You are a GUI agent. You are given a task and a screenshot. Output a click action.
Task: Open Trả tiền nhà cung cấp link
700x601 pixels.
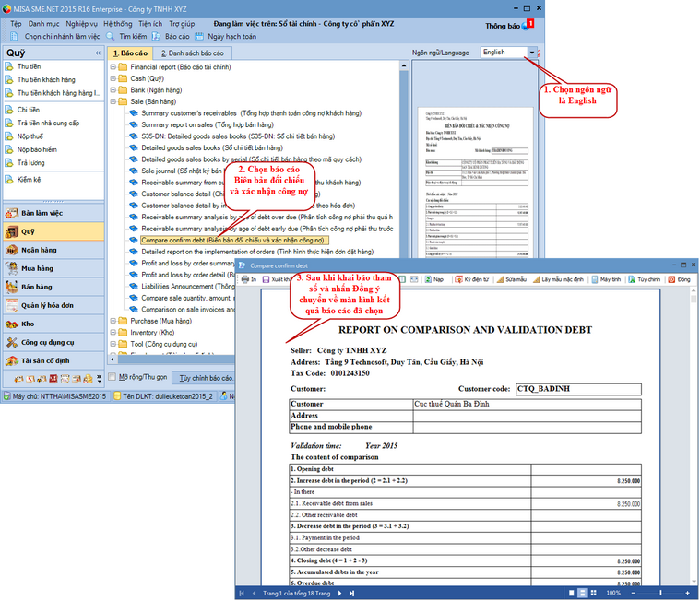coord(48,123)
